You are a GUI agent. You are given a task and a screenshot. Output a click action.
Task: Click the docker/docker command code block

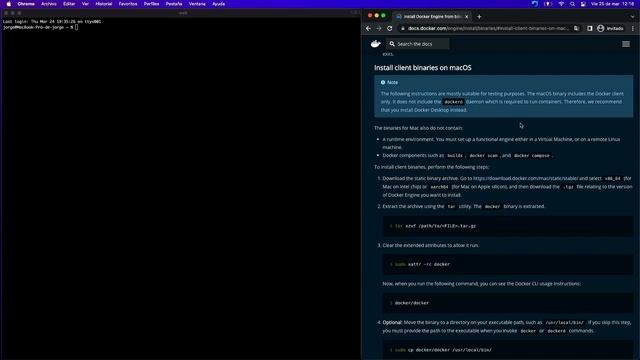507,303
